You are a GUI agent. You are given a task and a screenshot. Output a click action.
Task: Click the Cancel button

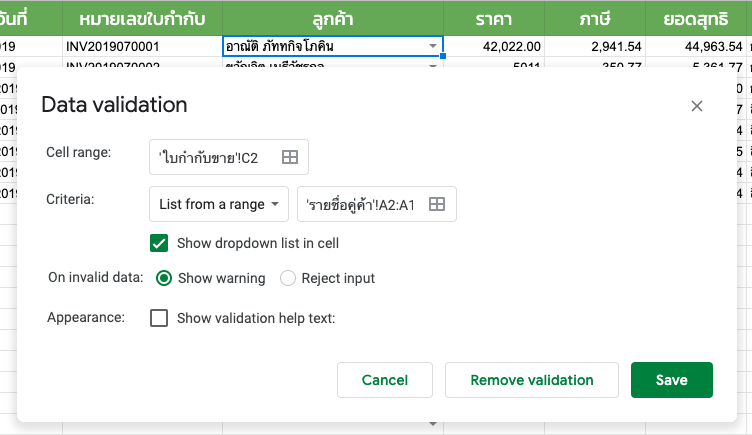[385, 380]
